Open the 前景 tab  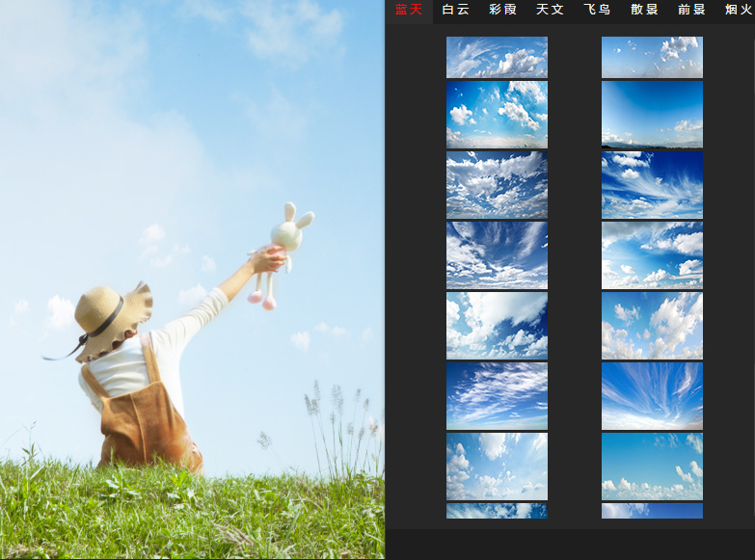coord(691,10)
